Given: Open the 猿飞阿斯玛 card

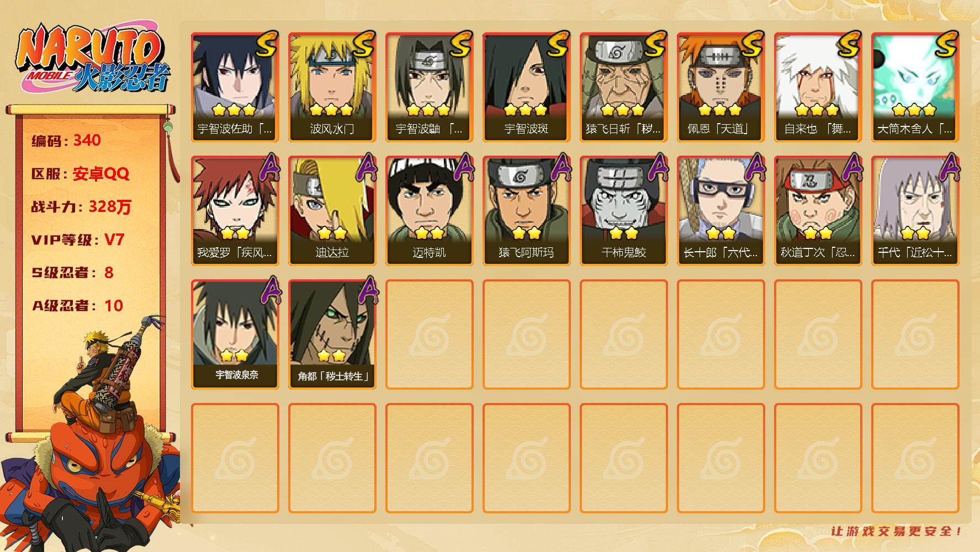Looking at the screenshot, I should coord(526,211).
